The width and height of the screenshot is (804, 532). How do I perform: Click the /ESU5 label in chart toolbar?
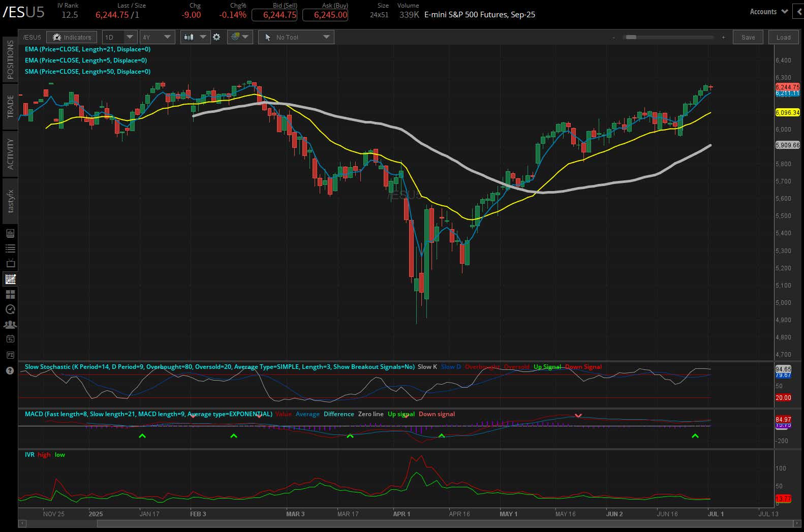(32, 37)
